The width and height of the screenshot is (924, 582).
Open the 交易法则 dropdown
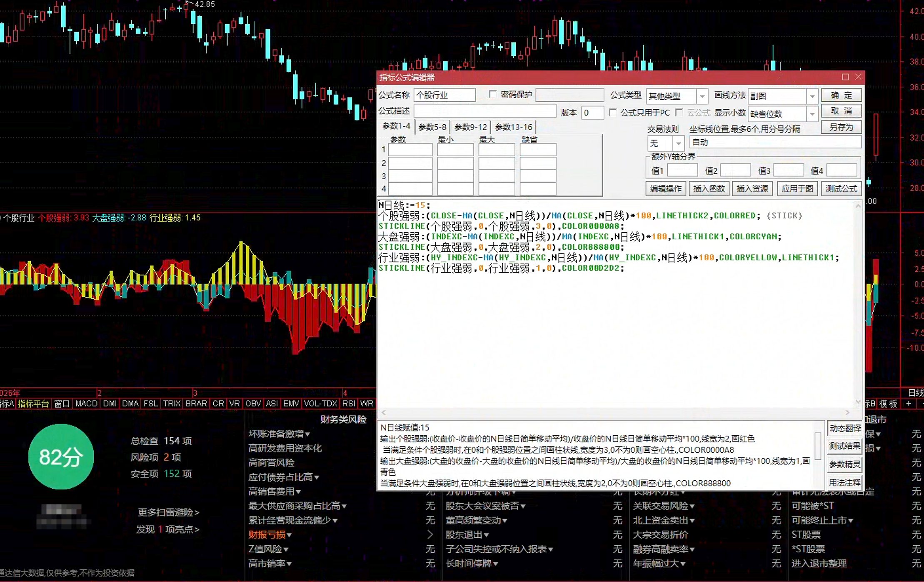coord(679,143)
